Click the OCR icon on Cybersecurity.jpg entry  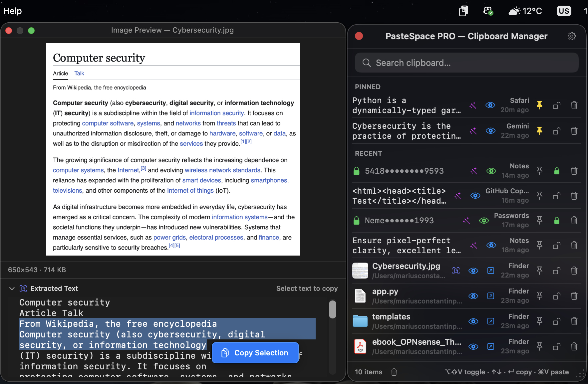[x=456, y=271]
